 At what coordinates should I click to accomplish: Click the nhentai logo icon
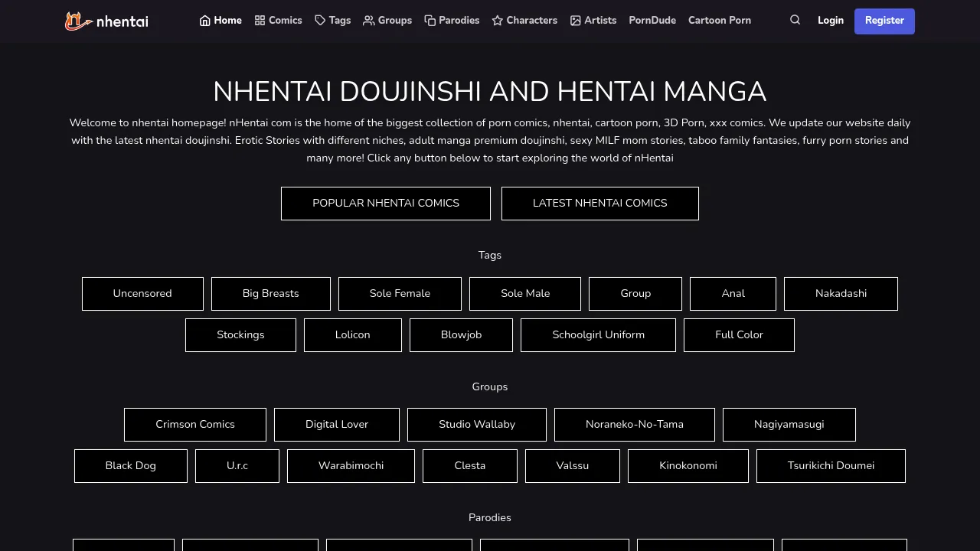tap(78, 21)
